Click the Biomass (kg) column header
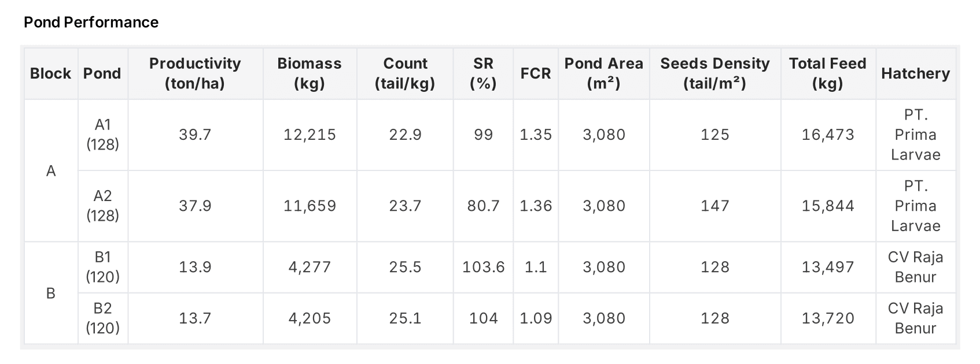This screenshot has width=980, height=364. (x=310, y=73)
